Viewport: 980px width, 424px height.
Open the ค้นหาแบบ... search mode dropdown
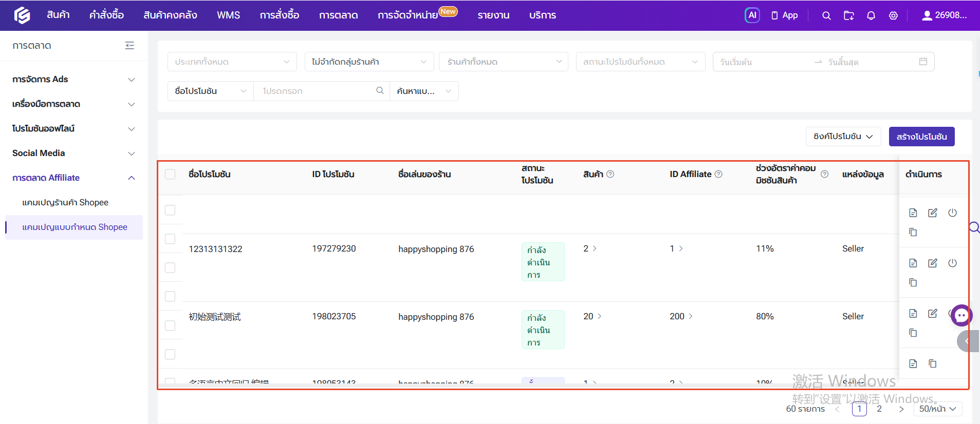pyautogui.click(x=424, y=91)
